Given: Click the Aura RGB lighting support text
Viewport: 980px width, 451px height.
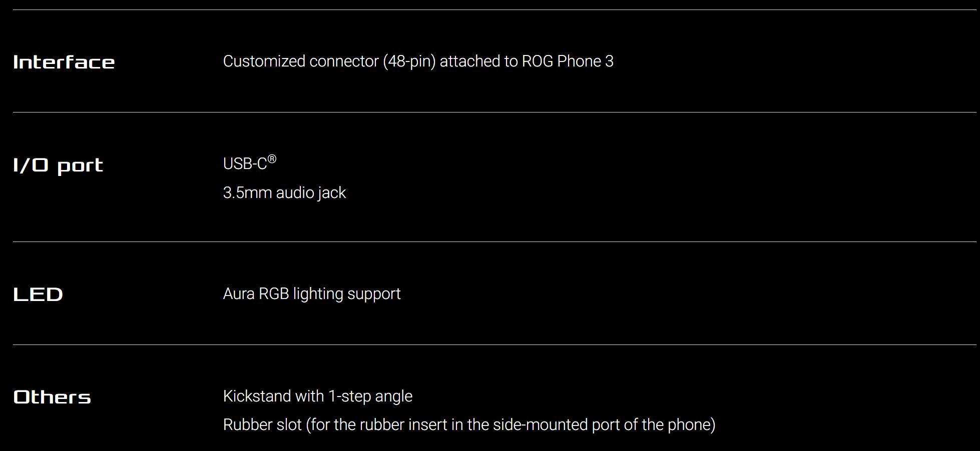Looking at the screenshot, I should coord(312,293).
